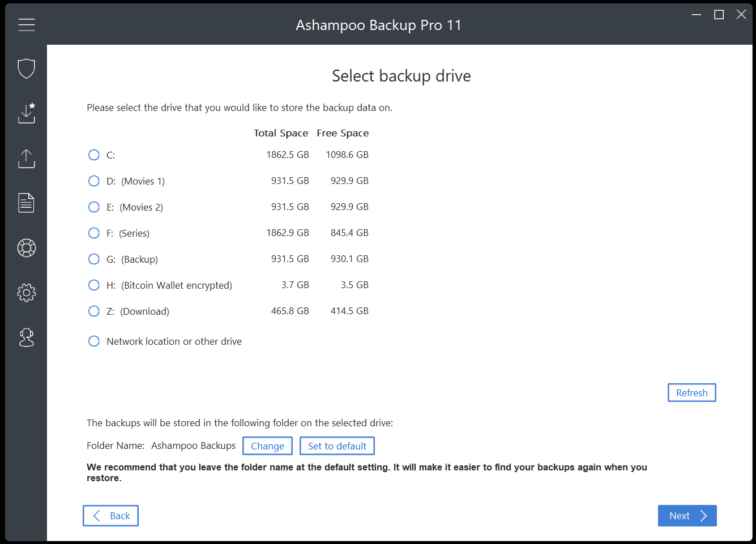The image size is (756, 544).
Task: Click the 845.4 GB free space value
Action: [349, 233]
